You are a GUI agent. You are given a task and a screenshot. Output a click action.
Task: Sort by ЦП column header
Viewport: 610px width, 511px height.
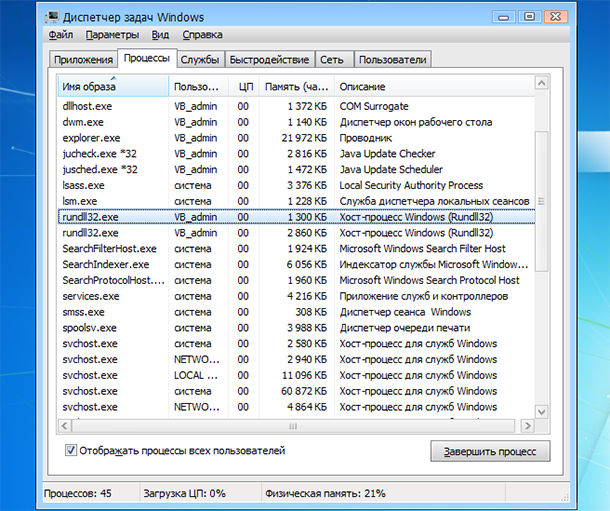pos(244,86)
